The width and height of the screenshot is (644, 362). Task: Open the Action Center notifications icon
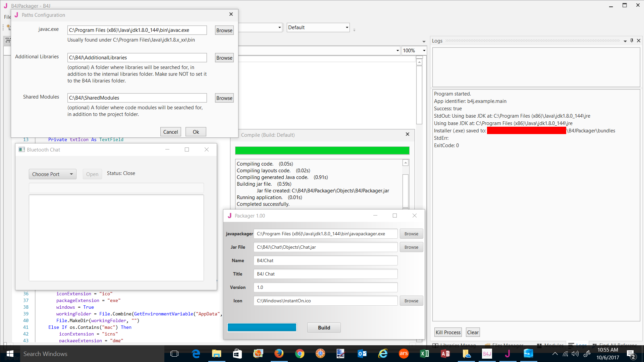[x=631, y=354]
